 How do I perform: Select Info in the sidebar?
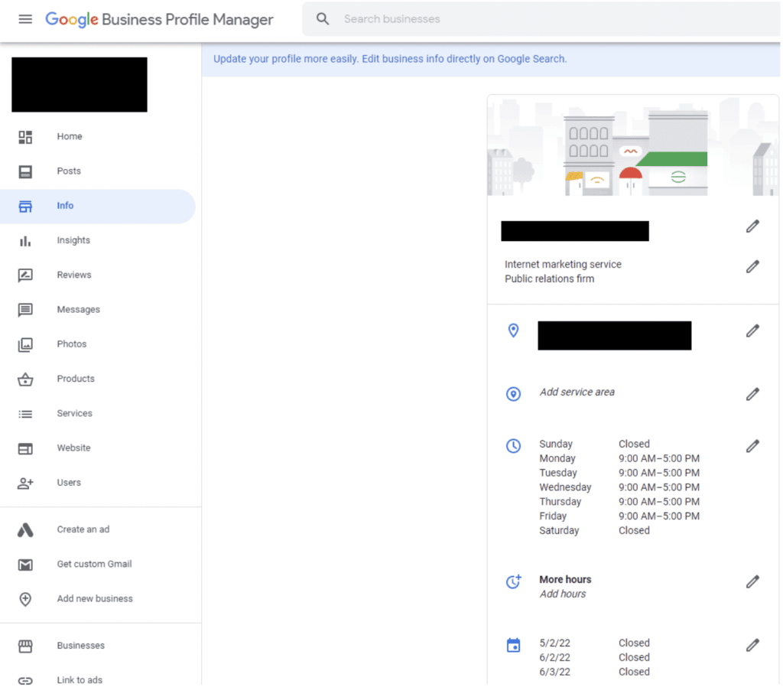point(97,206)
